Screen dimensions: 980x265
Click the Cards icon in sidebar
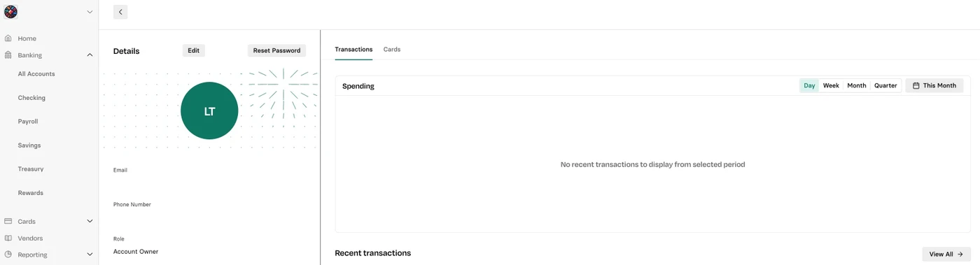(x=8, y=221)
